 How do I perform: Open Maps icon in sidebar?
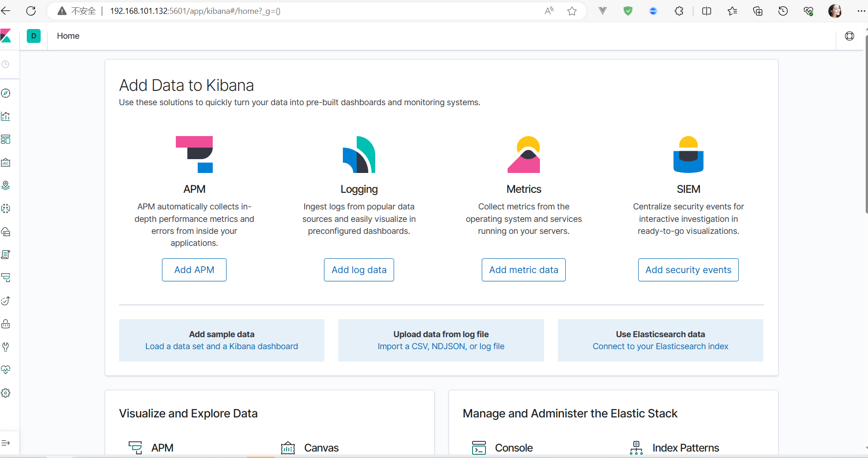[x=6, y=185]
